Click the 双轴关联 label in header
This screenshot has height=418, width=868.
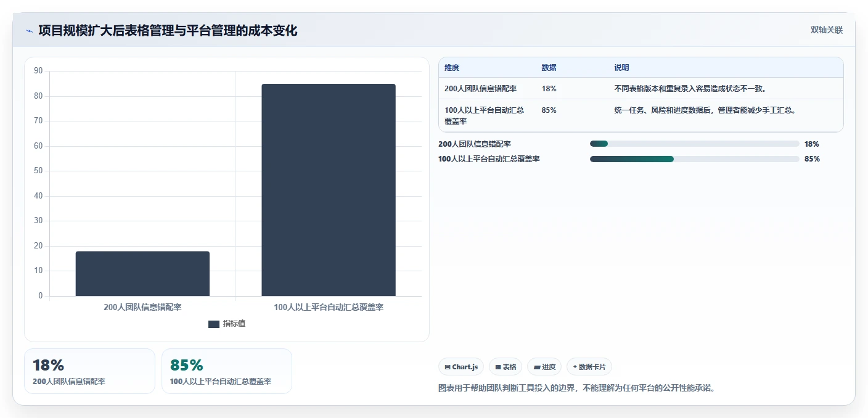pyautogui.click(x=826, y=30)
